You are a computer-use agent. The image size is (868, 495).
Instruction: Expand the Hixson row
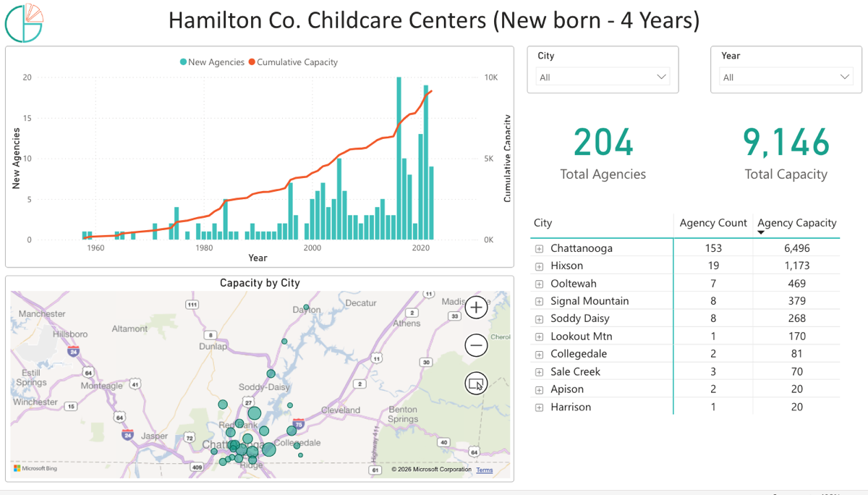click(x=539, y=266)
